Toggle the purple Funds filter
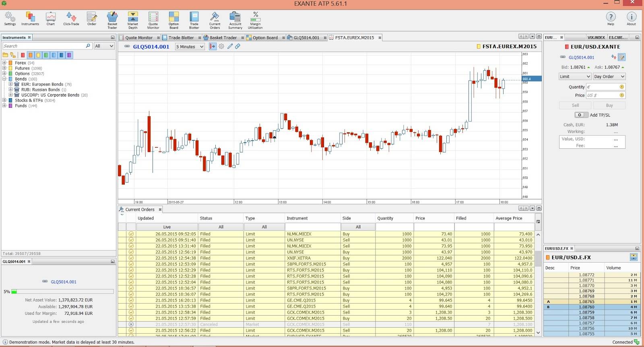 point(69,55)
